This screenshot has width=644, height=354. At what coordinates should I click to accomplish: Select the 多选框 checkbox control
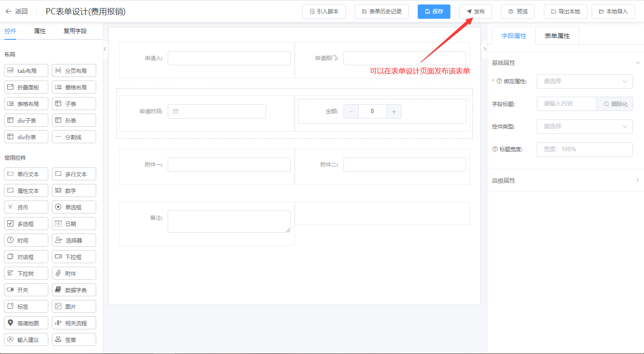[26, 224]
